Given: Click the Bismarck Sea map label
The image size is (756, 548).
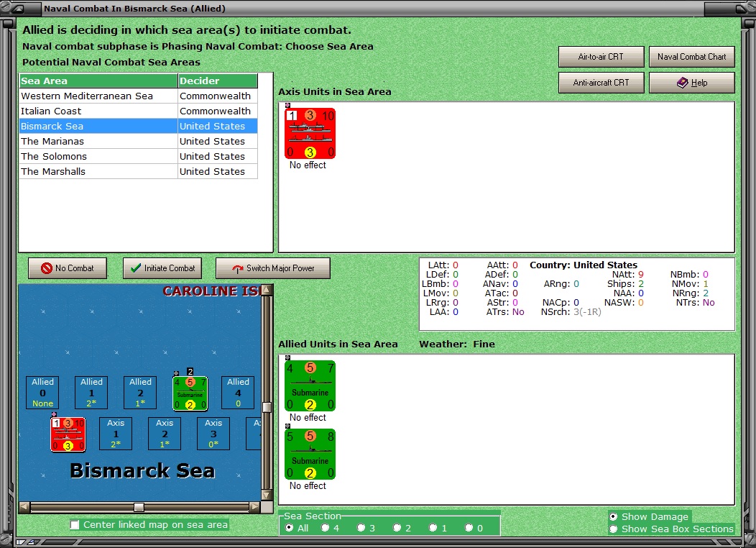Looking at the screenshot, I should [142, 471].
